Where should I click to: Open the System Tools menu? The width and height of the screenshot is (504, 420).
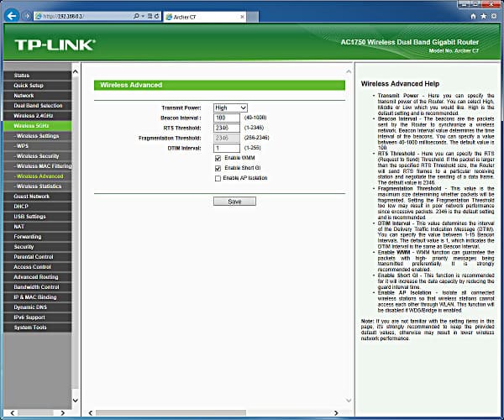pos(37,328)
